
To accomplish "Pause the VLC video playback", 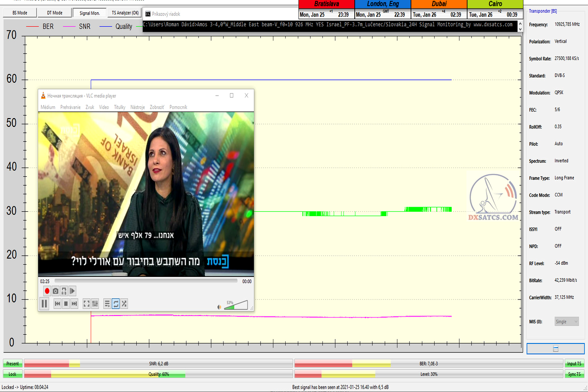I will pyautogui.click(x=44, y=304).
